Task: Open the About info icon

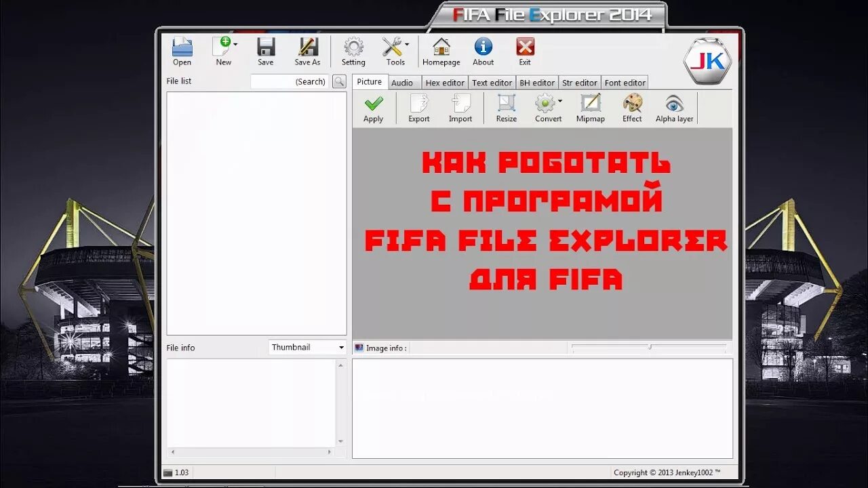Action: (483, 47)
